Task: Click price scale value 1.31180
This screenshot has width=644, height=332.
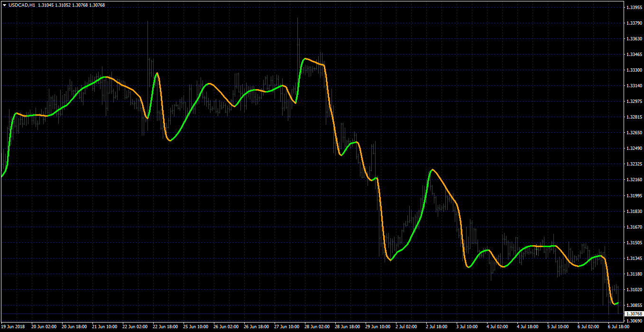Action: 634,274
